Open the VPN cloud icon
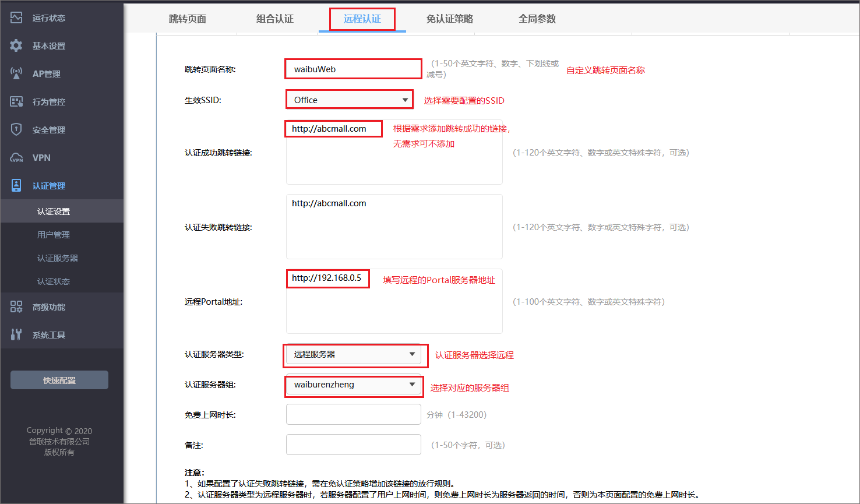This screenshot has height=504, width=860. [x=16, y=157]
